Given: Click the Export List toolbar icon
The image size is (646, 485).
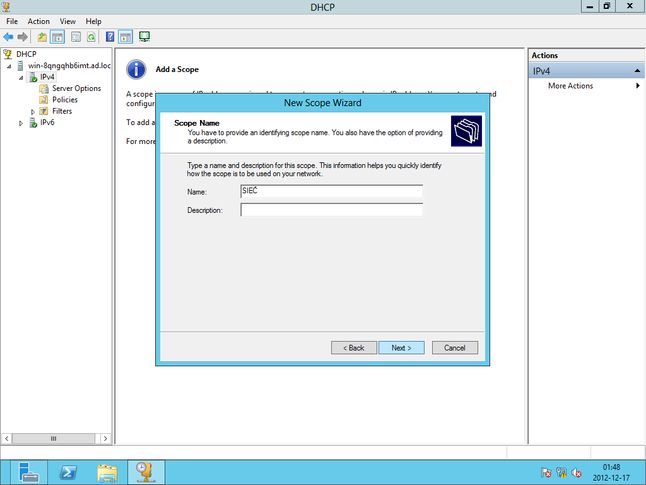Looking at the screenshot, I should (x=76, y=37).
